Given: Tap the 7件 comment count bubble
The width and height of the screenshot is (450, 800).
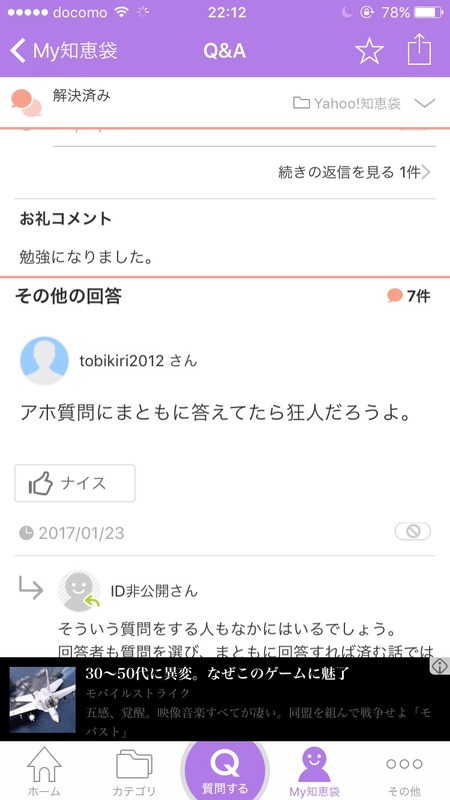Looking at the screenshot, I should 409,296.
